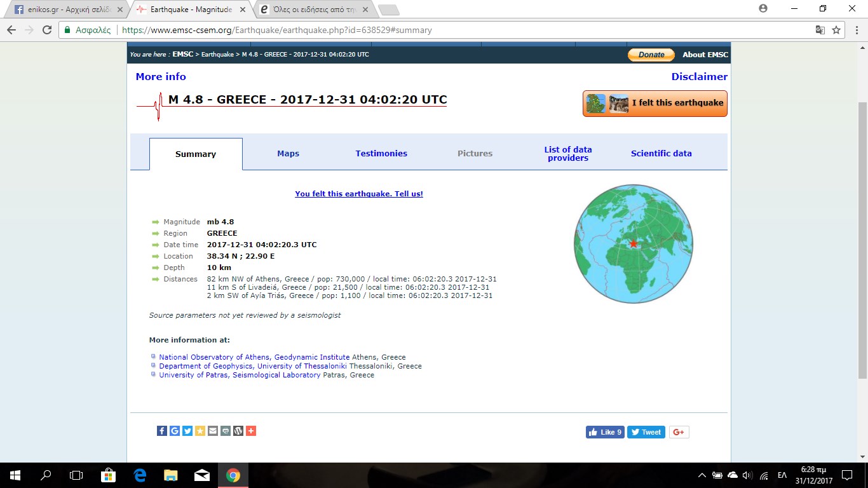Click the Donate button
868x488 pixels.
coord(651,55)
